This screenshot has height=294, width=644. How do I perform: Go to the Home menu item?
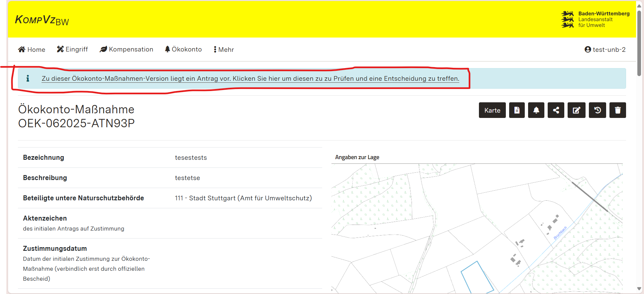32,49
